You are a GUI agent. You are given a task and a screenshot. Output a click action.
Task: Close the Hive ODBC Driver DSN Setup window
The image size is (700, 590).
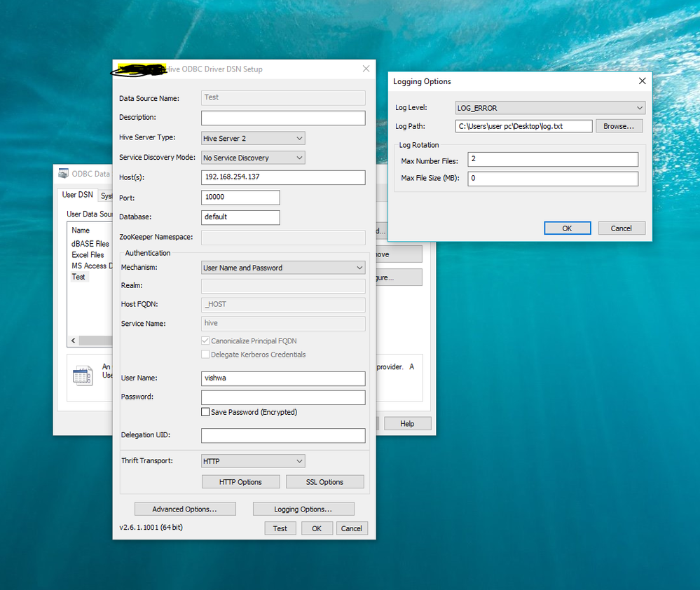click(x=365, y=69)
